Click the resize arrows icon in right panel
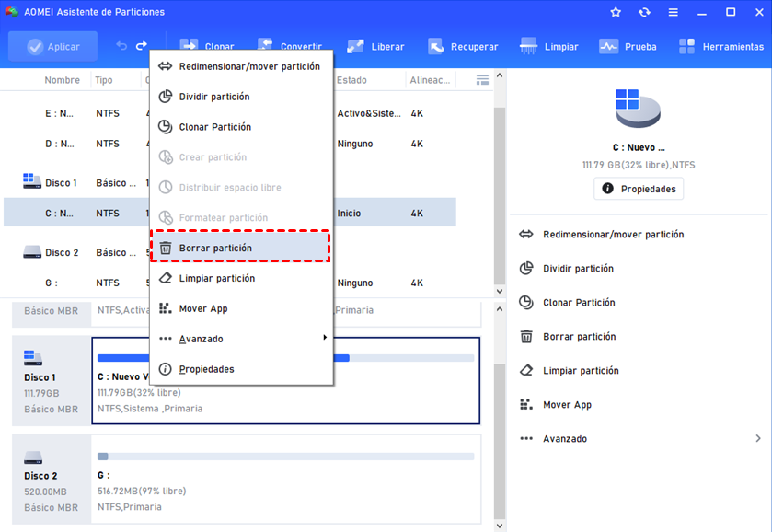 click(x=526, y=234)
